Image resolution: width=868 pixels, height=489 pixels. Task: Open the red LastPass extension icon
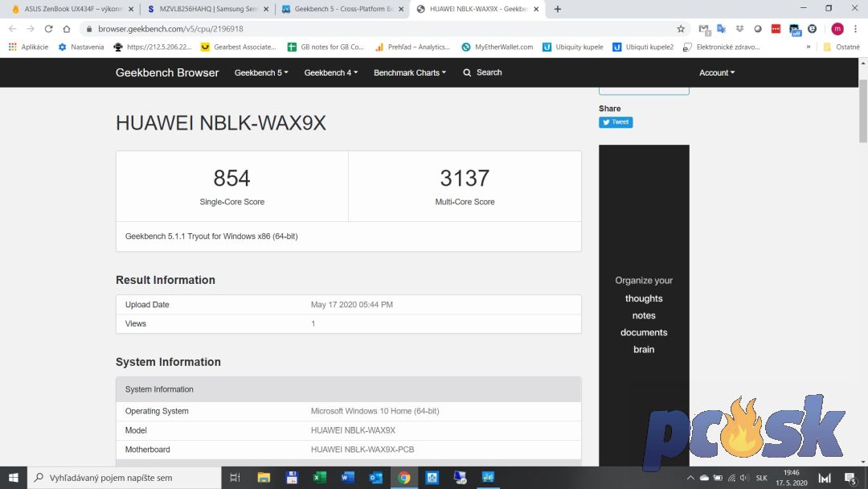[x=776, y=29]
